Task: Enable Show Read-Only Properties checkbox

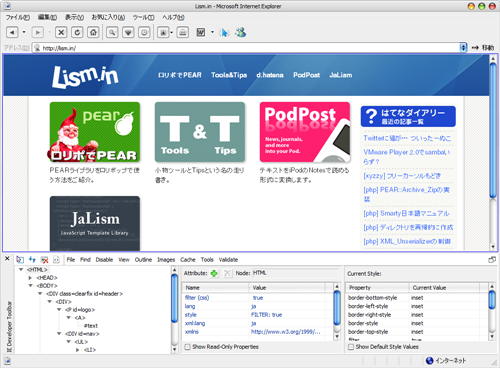Action: (x=188, y=347)
